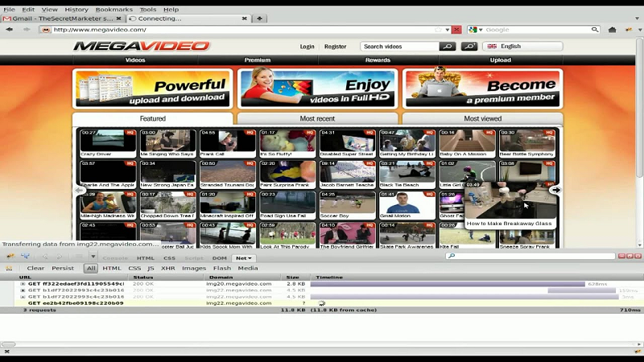Image resolution: width=644 pixels, height=362 pixels.
Task: Click the Login link
Action: (308, 47)
